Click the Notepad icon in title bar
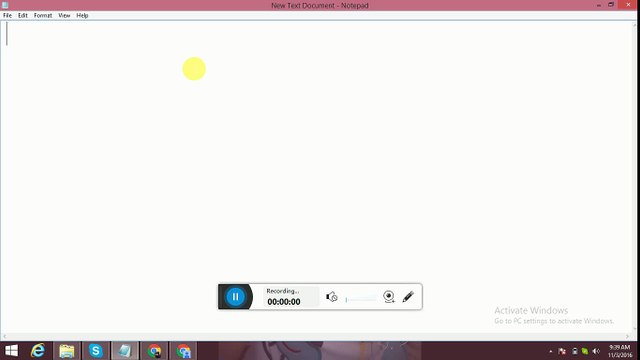Screen dimensions: 640x360 tap(5, 5)
